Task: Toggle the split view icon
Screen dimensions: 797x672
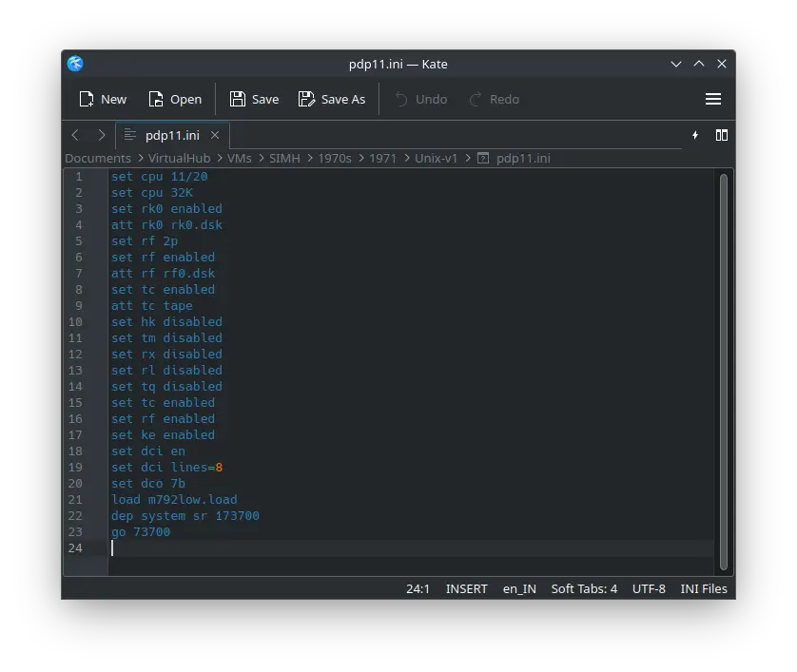Action: (722, 135)
